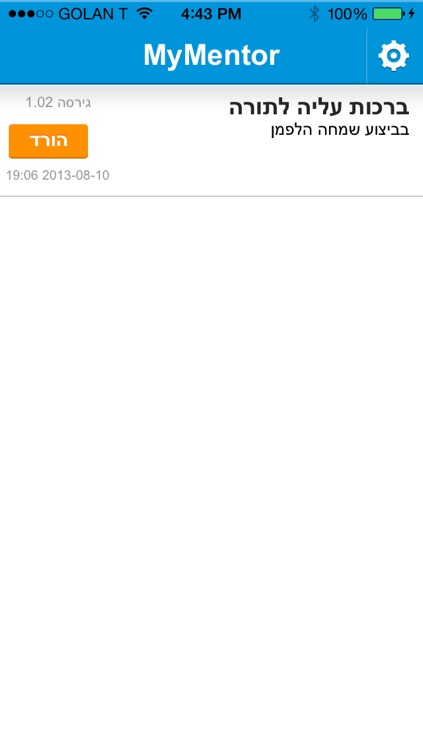Tap the Bluetooth icon in status bar
The height and width of the screenshot is (750, 423).
point(314,14)
